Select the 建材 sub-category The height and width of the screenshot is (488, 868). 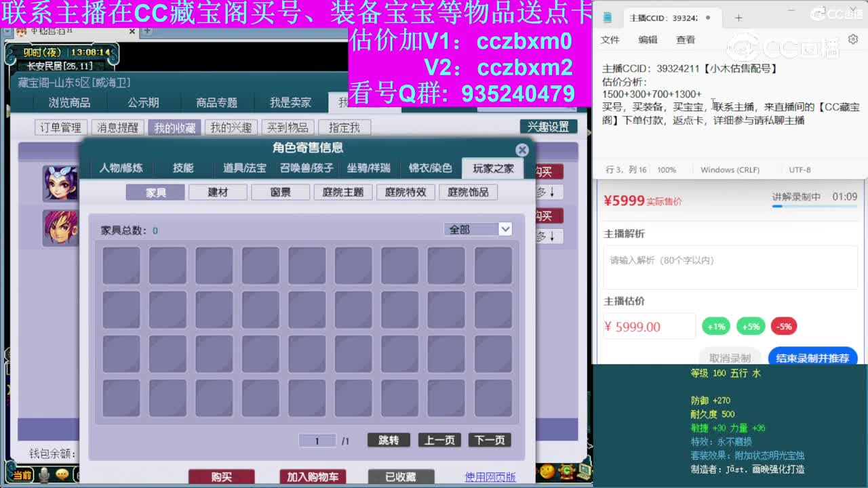point(218,192)
